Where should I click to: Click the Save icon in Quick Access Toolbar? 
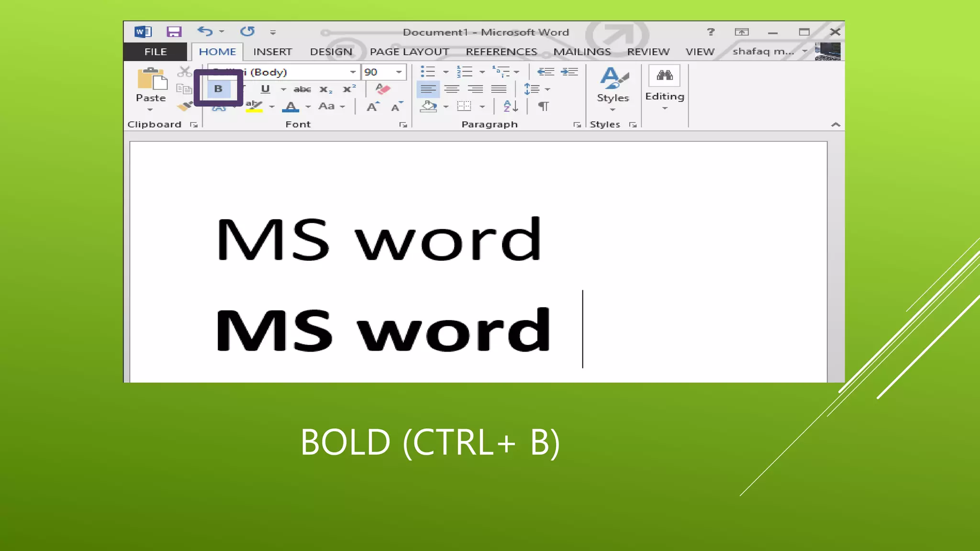[x=174, y=32]
